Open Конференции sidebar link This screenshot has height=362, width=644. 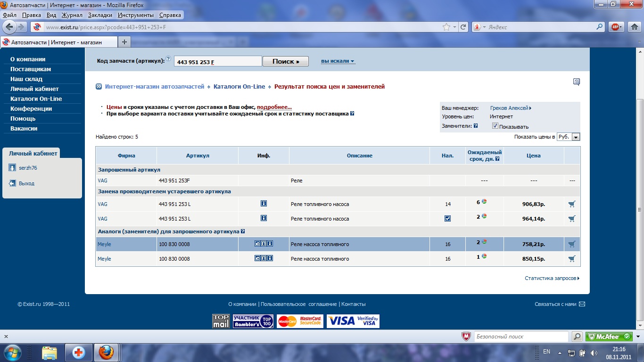coord(31,108)
